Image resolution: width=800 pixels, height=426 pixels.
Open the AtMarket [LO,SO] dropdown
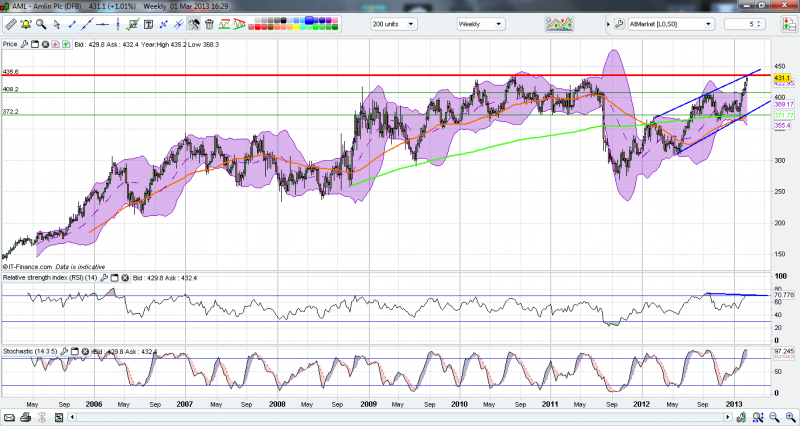668,24
